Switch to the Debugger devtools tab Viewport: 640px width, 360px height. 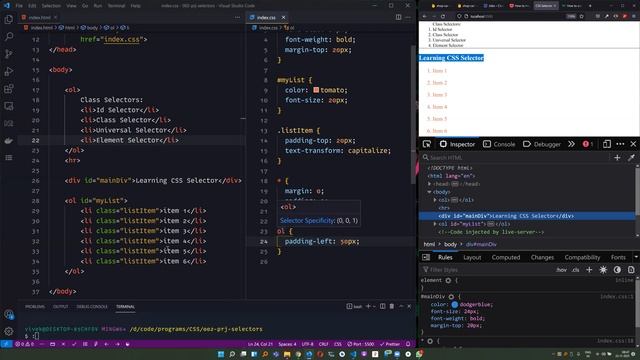[x=542, y=144]
